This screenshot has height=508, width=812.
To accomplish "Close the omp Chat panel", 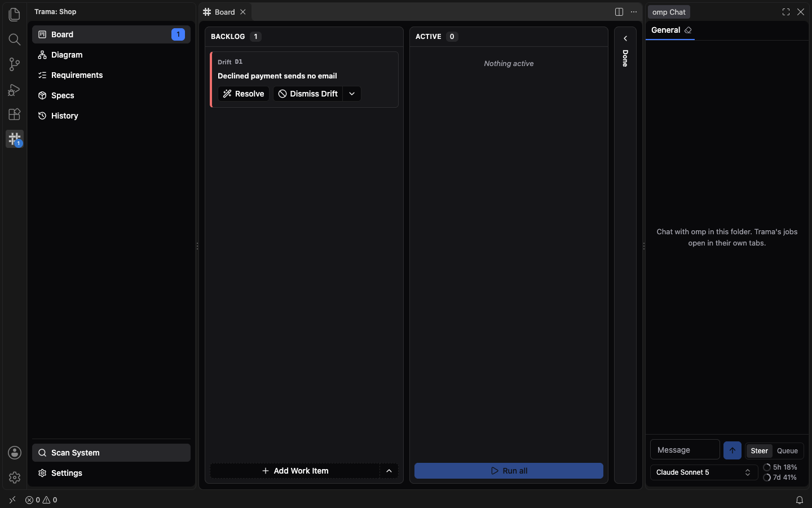I will (x=801, y=12).
